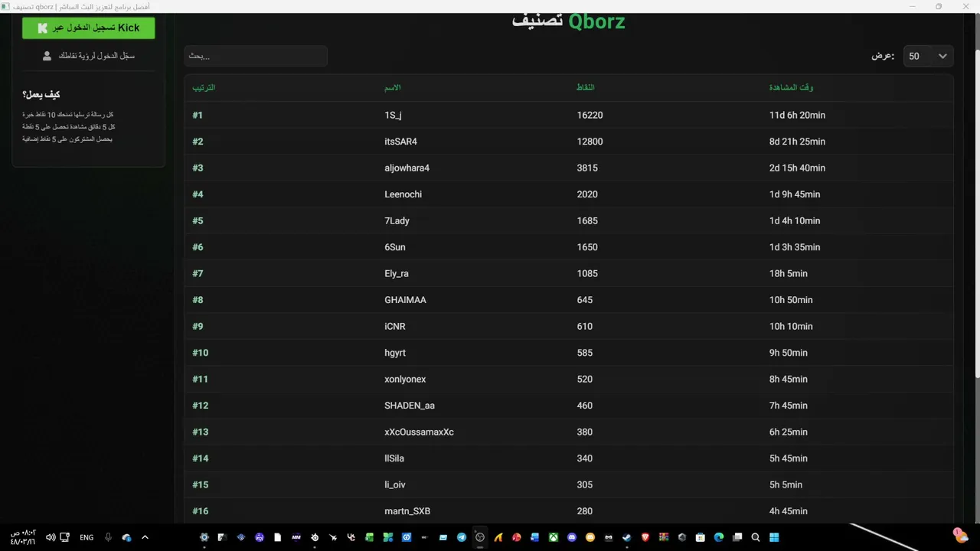
Task: Click the microphone tray icon
Action: point(108,537)
